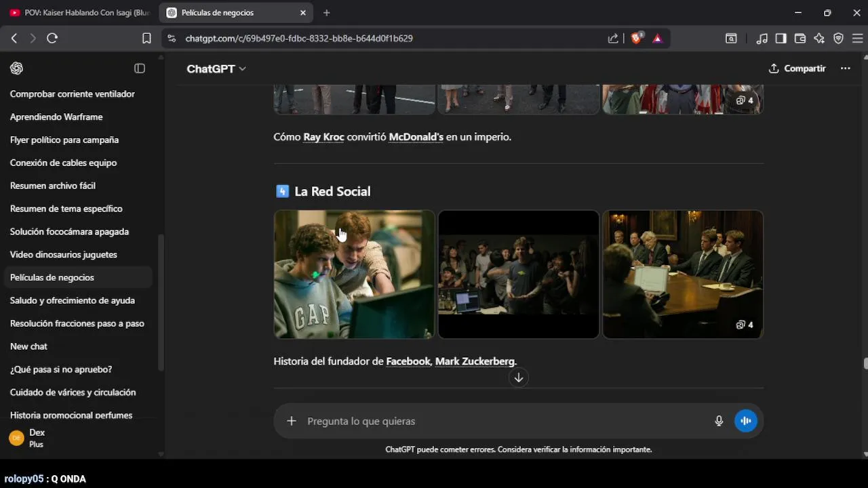The width and height of the screenshot is (868, 488).
Task: Switch to the POV: Kaiser Hablando YouTube tab
Action: [80, 13]
